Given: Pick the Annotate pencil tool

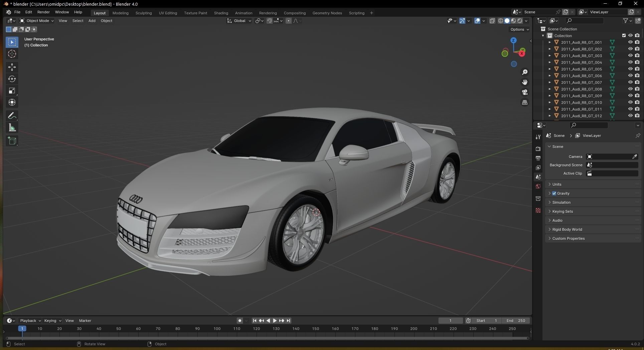Looking at the screenshot, I should [12, 116].
